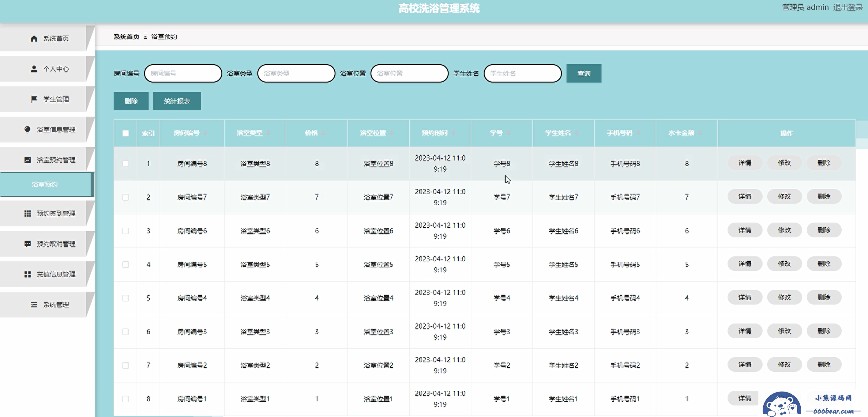Check the row checkbox for 房间编号8
This screenshot has width=868, height=417.
[x=125, y=164]
